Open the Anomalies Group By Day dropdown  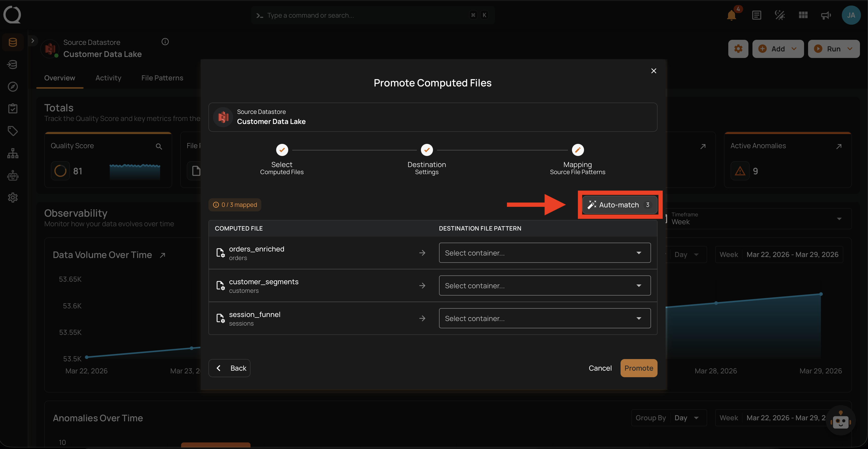[x=669, y=418]
